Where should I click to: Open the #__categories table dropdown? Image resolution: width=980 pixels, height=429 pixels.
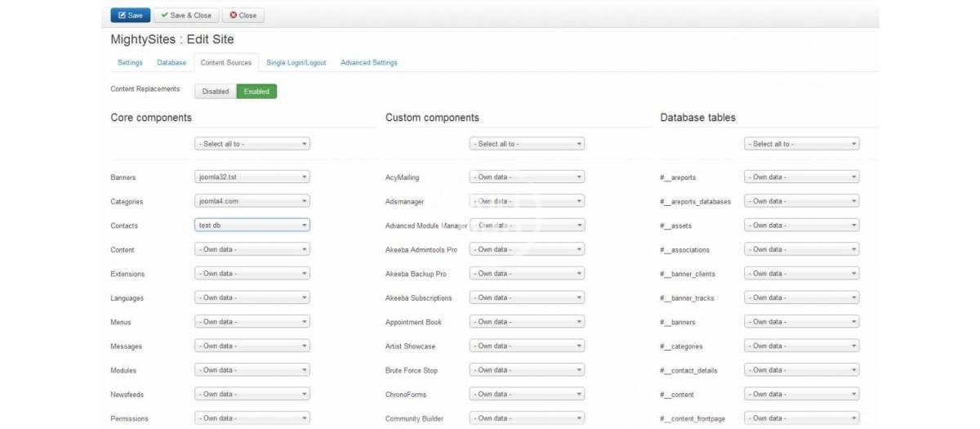point(801,346)
